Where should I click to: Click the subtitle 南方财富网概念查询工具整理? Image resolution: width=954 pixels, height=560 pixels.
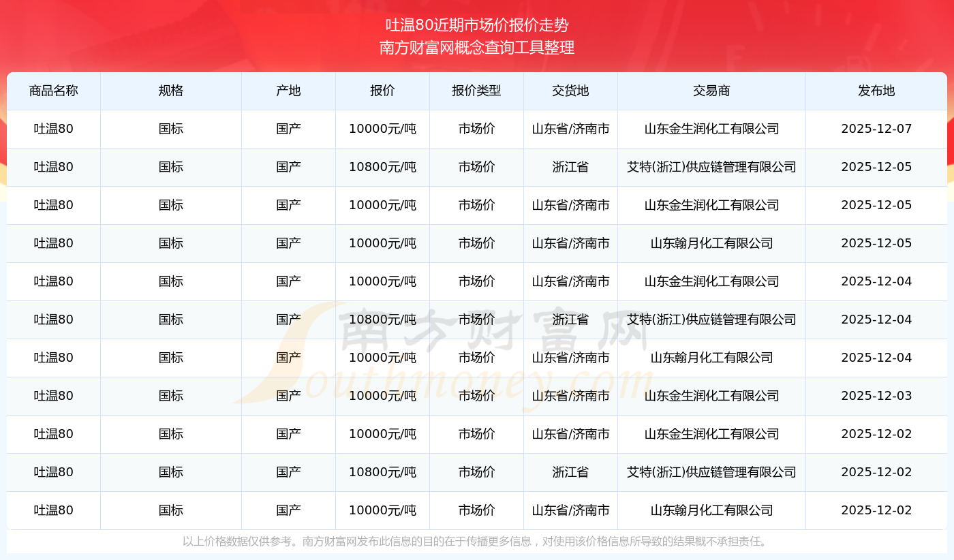(x=477, y=48)
